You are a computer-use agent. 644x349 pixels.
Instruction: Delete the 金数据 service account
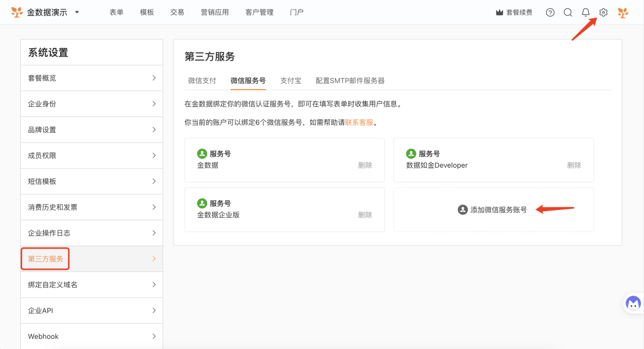(365, 165)
